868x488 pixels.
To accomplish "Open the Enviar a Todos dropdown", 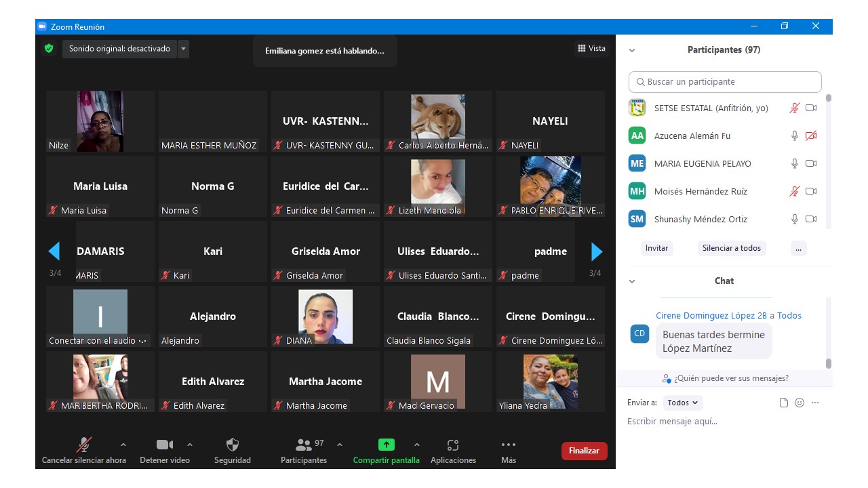I will (x=682, y=403).
